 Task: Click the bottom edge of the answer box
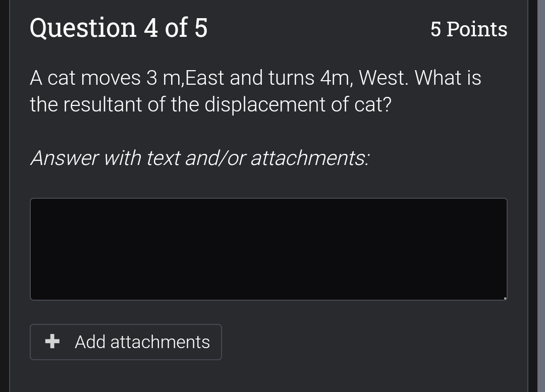pos(268,300)
